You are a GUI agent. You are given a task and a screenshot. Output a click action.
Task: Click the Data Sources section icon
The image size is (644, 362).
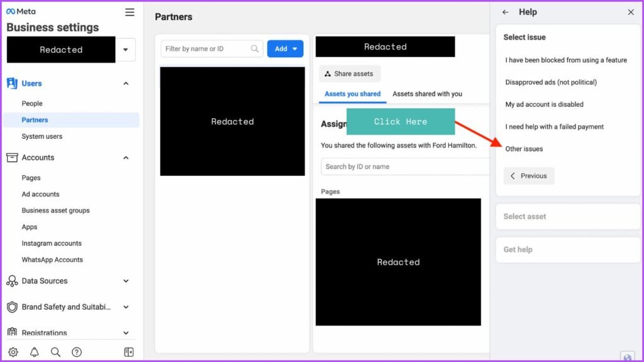12,281
